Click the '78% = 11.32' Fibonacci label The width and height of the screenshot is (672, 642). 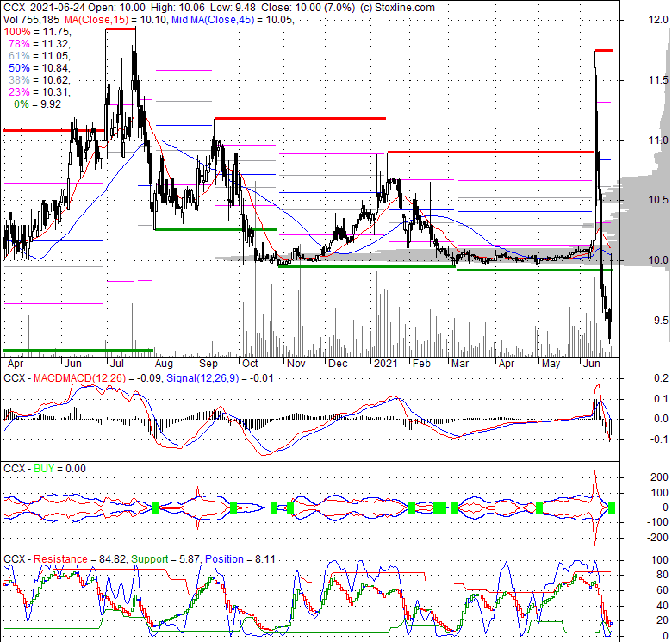click(40, 44)
